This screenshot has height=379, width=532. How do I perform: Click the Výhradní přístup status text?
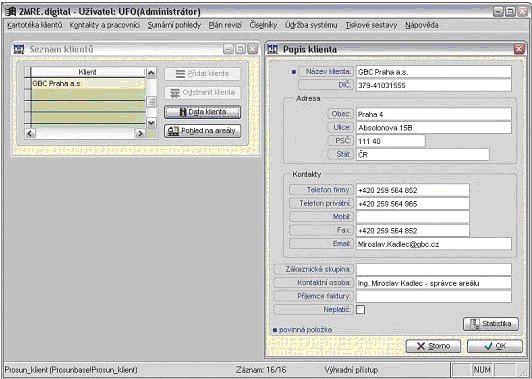coord(351,370)
